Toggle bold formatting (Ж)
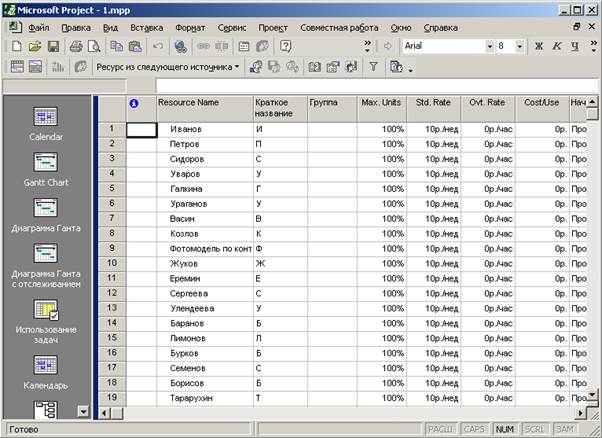The image size is (602, 438). (x=541, y=46)
